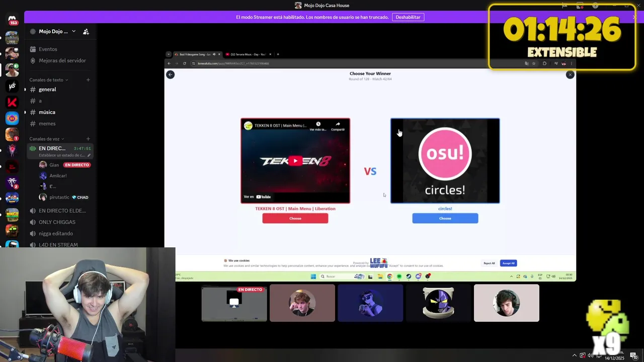The image size is (644, 362).
Task: Show hidden tray icons chevron
Action: tap(574, 355)
